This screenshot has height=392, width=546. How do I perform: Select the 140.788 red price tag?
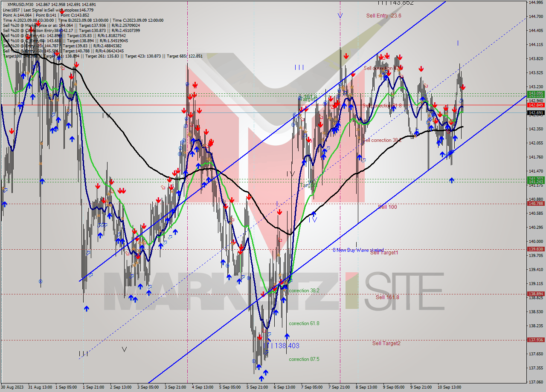point(536,204)
